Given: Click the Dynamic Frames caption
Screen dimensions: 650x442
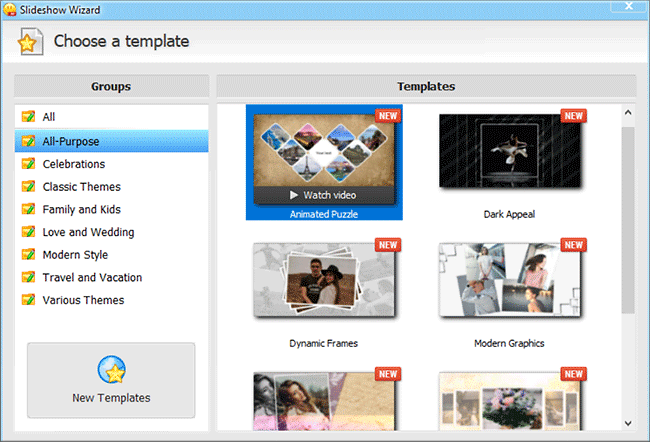Looking at the screenshot, I should (x=323, y=343).
